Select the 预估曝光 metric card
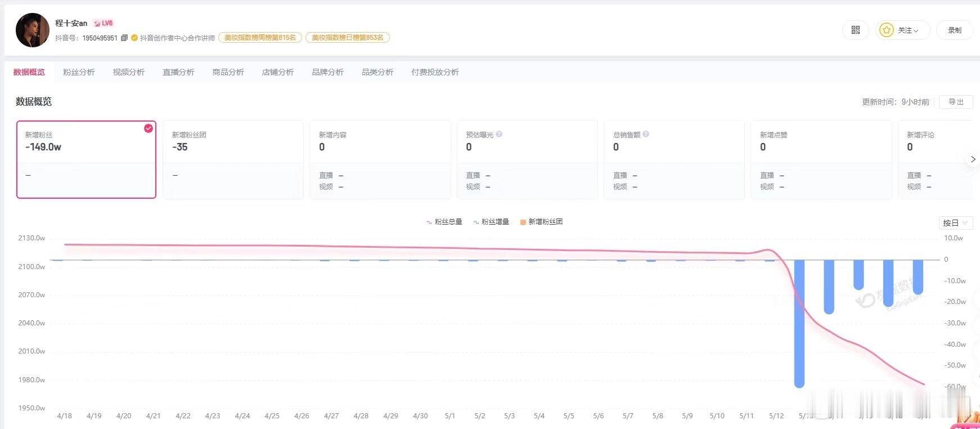 [527, 159]
